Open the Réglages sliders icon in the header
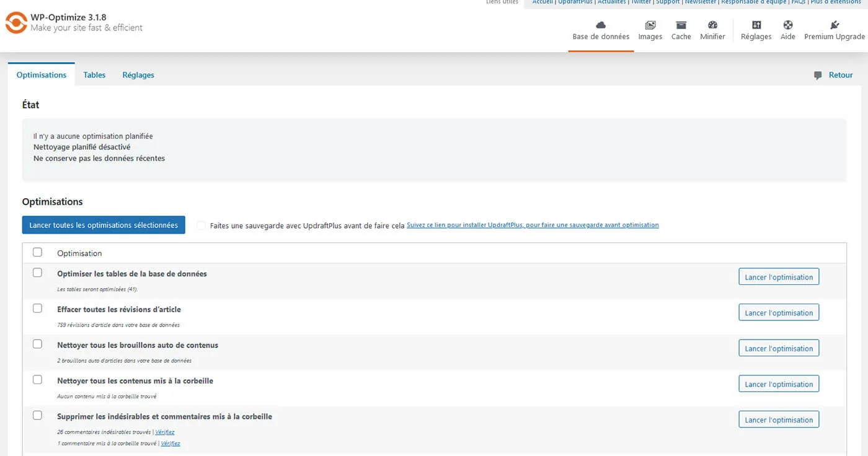The width and height of the screenshot is (868, 456). click(x=756, y=25)
